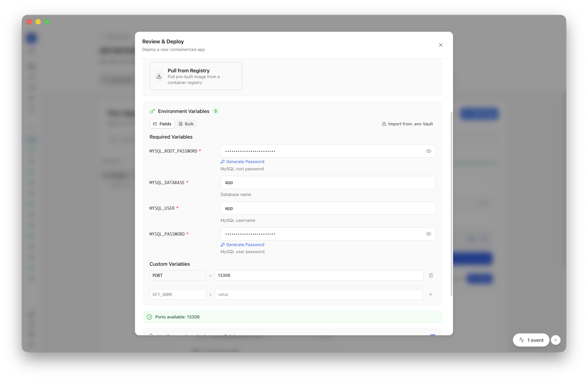Click the green maximize window button
The image size is (588, 381).
[x=47, y=22]
